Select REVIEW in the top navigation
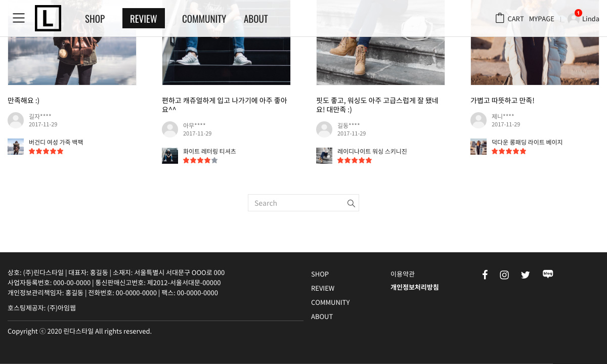This screenshot has width=607, height=364. pyautogui.click(x=144, y=19)
